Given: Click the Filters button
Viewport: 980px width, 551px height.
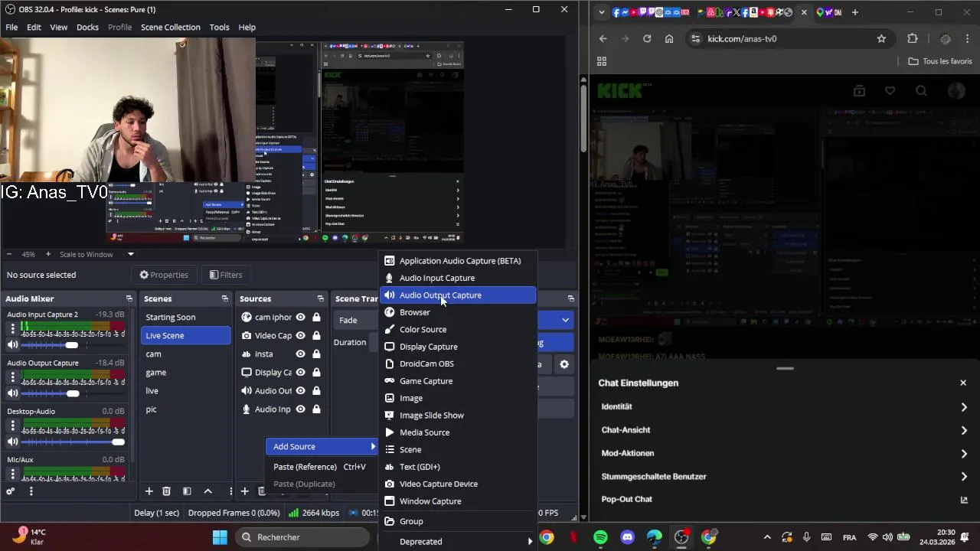Looking at the screenshot, I should click(x=226, y=275).
